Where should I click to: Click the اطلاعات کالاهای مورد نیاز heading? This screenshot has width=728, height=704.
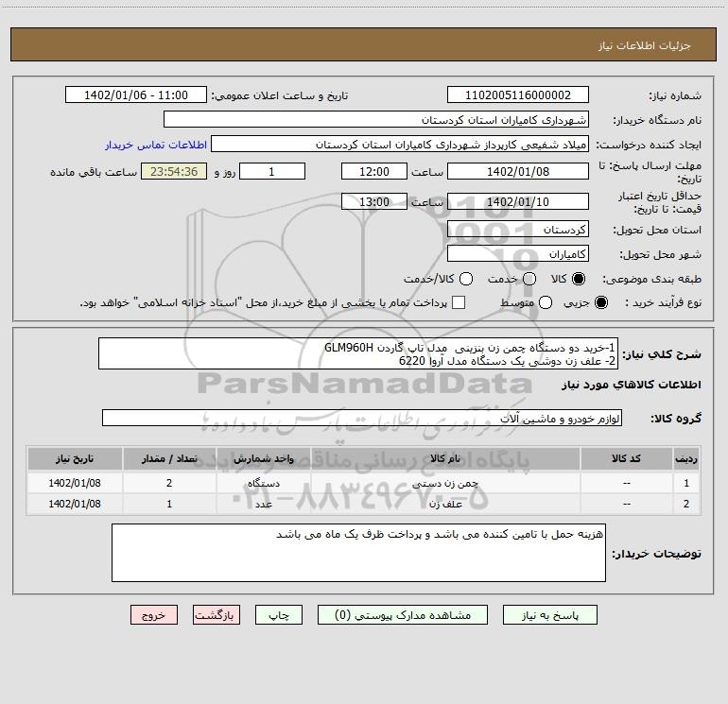(x=632, y=386)
